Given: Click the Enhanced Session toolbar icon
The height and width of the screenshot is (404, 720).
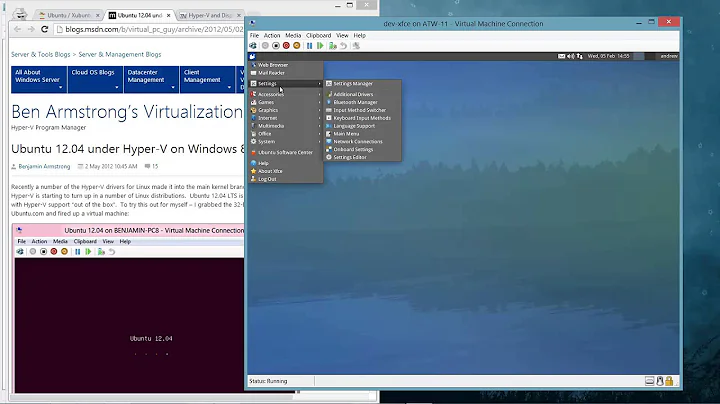Looking at the screenshot, I should click(356, 45).
